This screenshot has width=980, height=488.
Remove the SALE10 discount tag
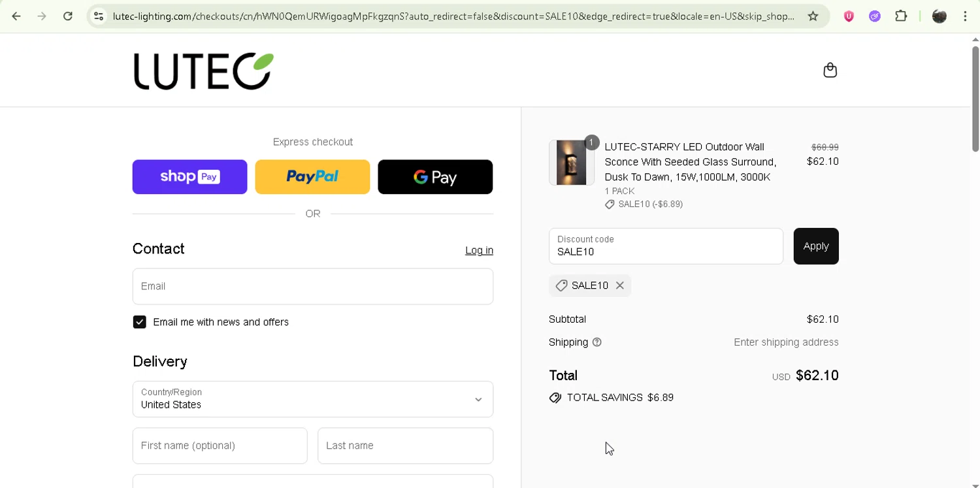coord(620,285)
